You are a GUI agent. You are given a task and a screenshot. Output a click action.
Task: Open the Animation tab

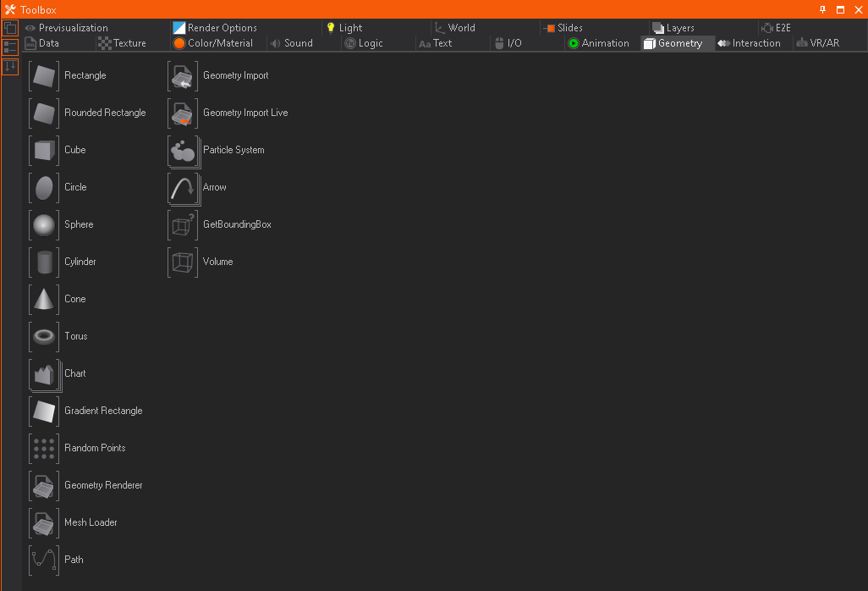[x=598, y=43]
